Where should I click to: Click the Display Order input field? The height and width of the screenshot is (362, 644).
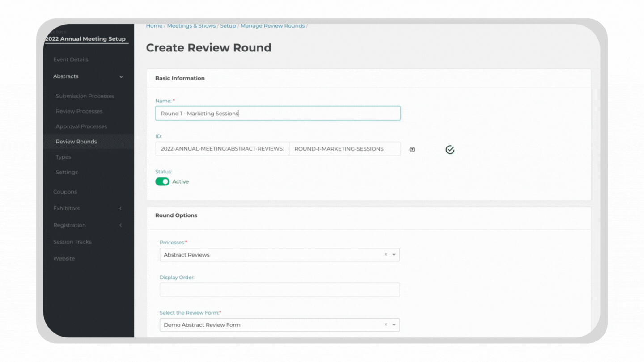[x=280, y=290]
